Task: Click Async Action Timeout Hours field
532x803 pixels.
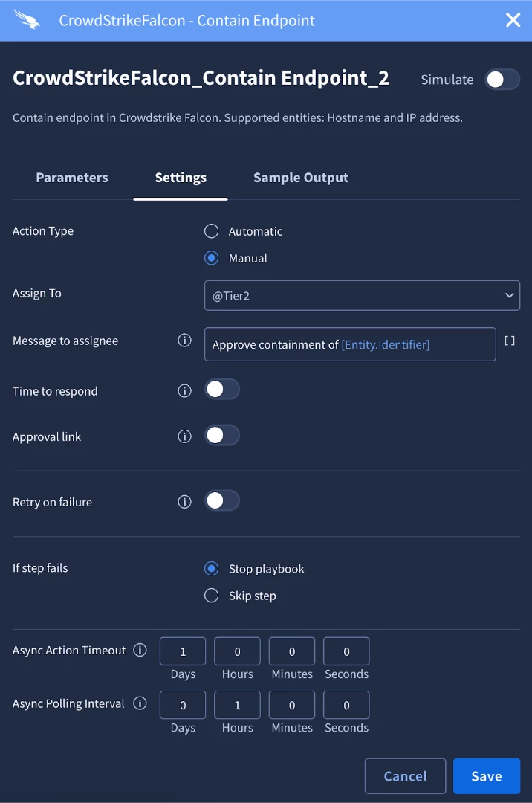Action: point(237,651)
